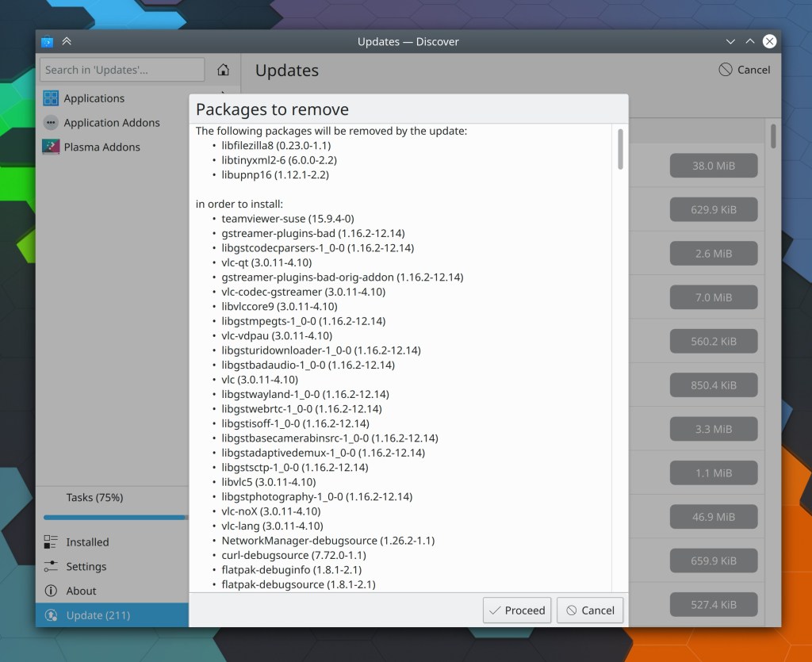The image size is (812, 662).
Task: Open the Installed page icon
Action: [x=51, y=542]
